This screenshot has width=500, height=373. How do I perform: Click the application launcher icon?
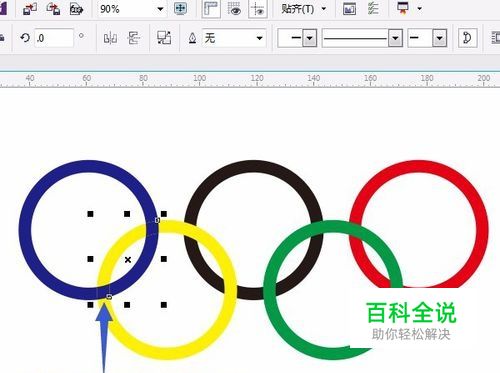403,9
